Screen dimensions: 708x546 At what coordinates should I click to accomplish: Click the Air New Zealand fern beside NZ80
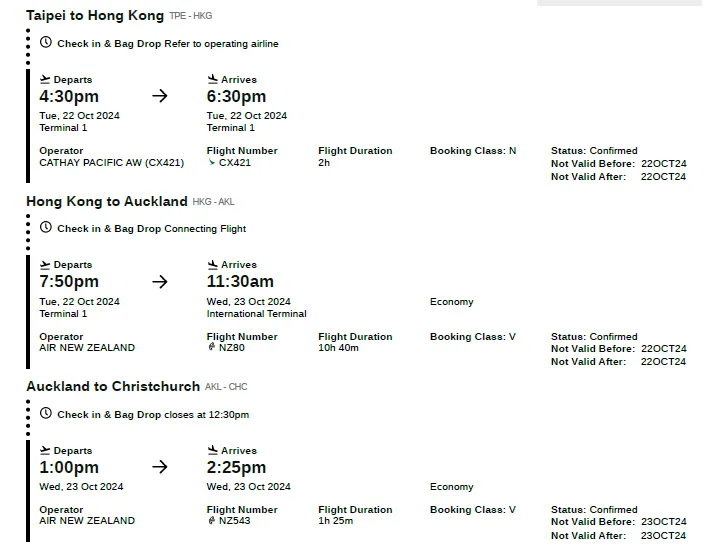coord(211,348)
